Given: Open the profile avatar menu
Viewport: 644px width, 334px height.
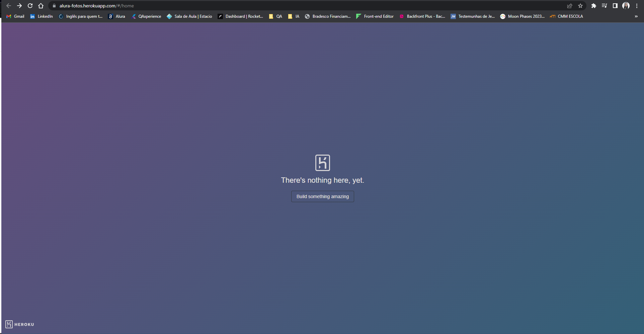Looking at the screenshot, I should [626, 6].
